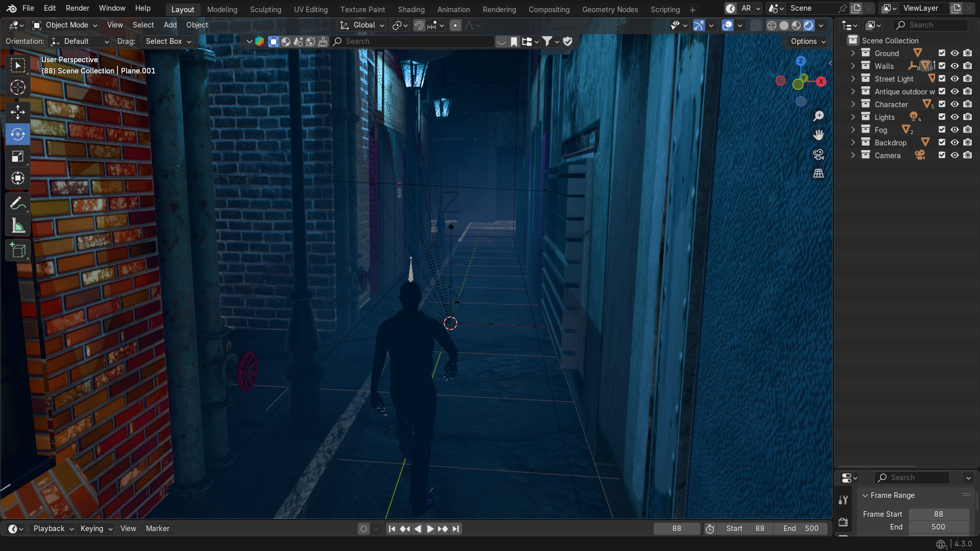This screenshot has width=980, height=551.
Task: Toggle proportional editing
Action: click(x=455, y=25)
